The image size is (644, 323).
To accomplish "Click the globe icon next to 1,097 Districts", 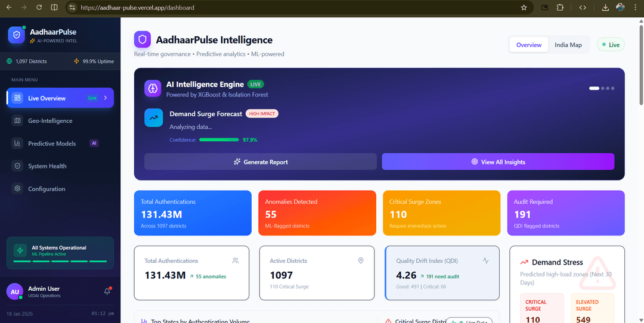I will [x=10, y=61].
